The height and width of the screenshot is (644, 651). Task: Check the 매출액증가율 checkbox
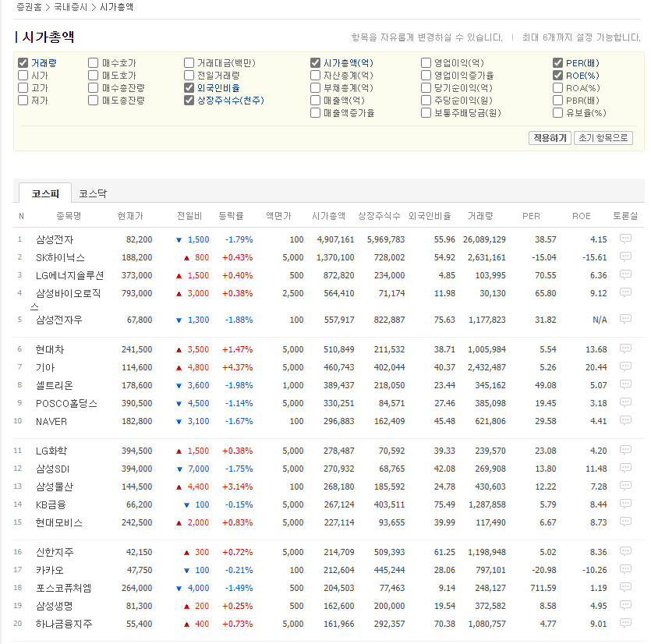pyautogui.click(x=315, y=113)
